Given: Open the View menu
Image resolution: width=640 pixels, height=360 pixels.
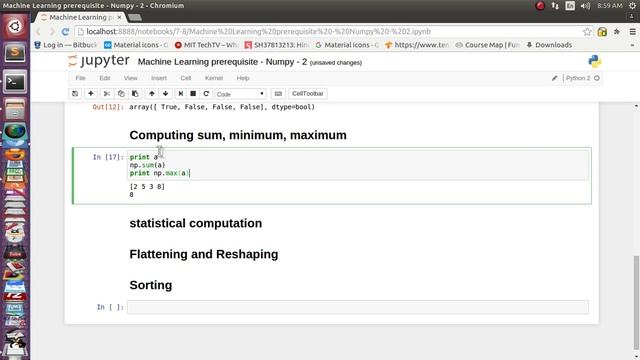Looking at the screenshot, I should [130, 78].
